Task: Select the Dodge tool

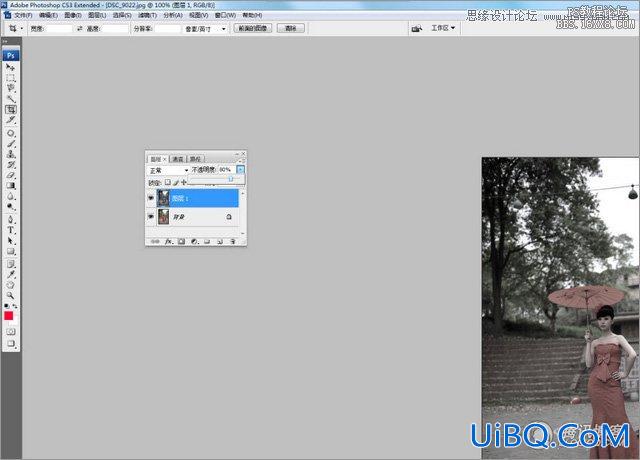Action: point(10,207)
